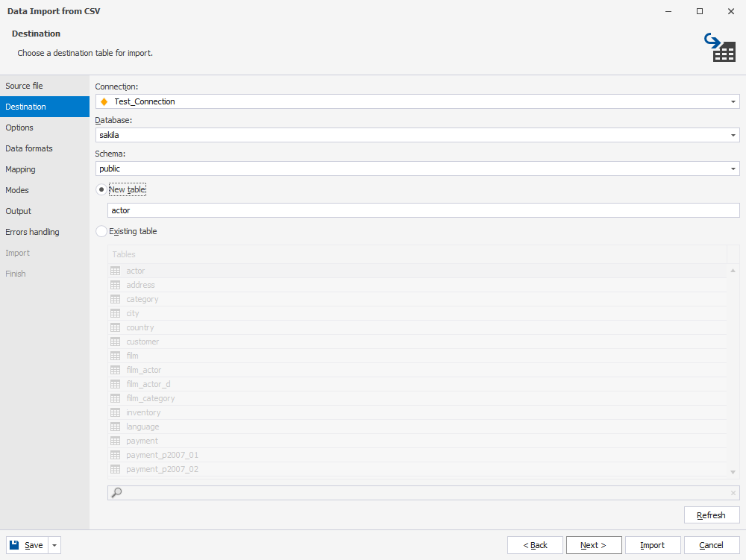This screenshot has width=746, height=560.
Task: Open the Errors handling step
Action: (45, 232)
